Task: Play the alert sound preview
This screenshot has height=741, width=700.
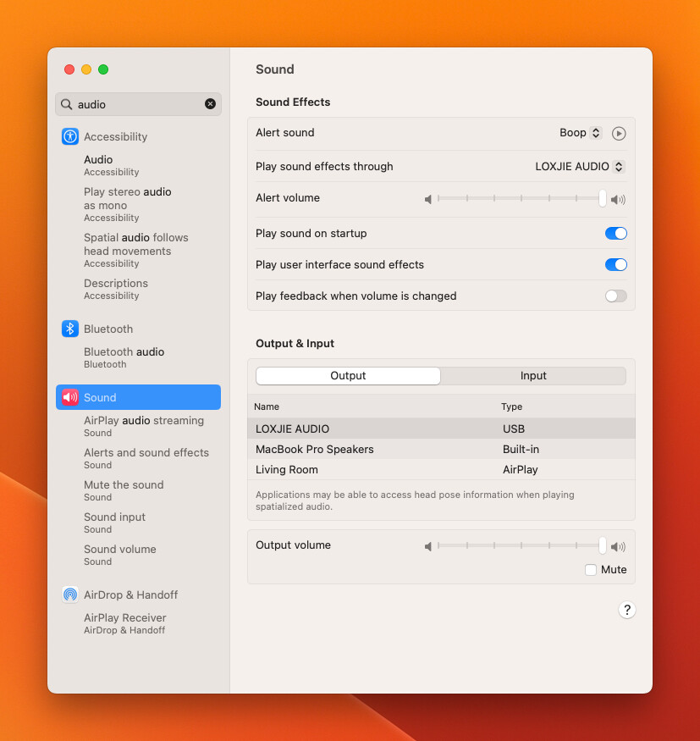Action: 619,133
